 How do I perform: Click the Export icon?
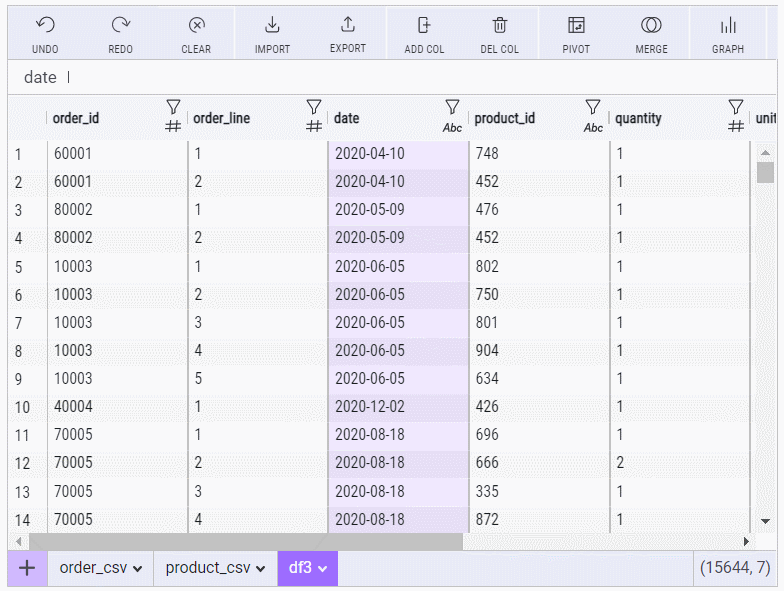348,26
